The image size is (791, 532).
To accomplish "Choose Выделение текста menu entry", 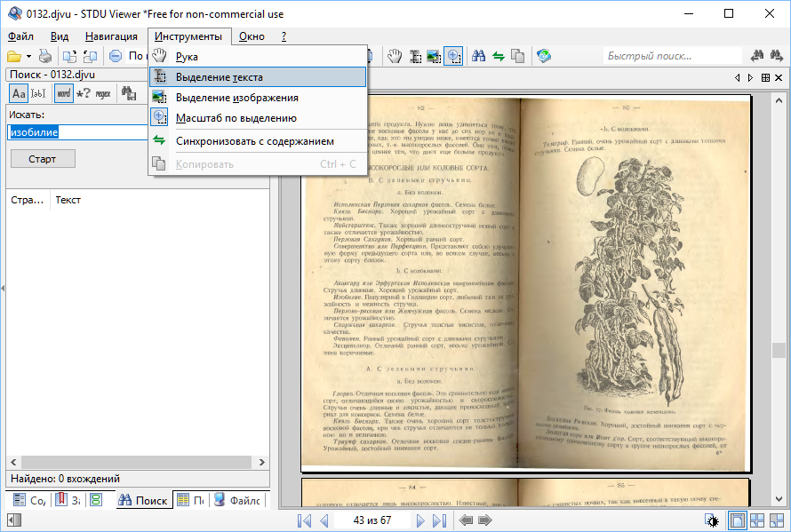I will tap(258, 77).
